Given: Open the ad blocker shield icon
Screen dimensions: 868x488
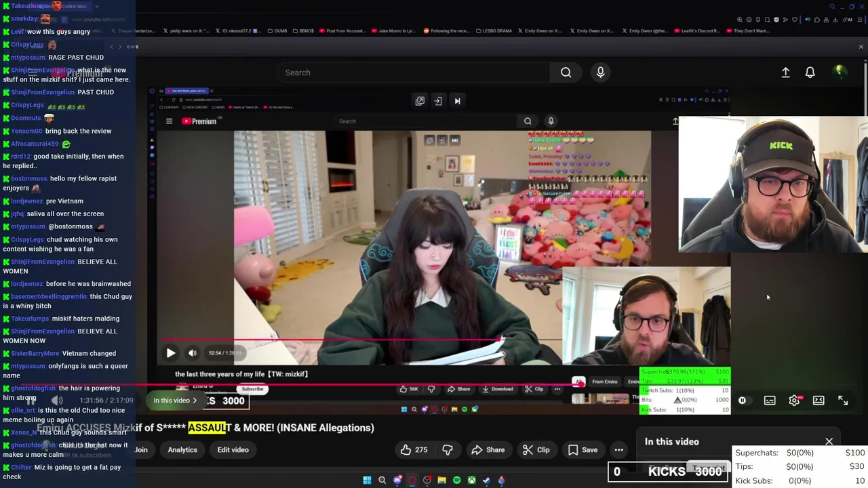Looking at the screenshot, I should (776, 20).
